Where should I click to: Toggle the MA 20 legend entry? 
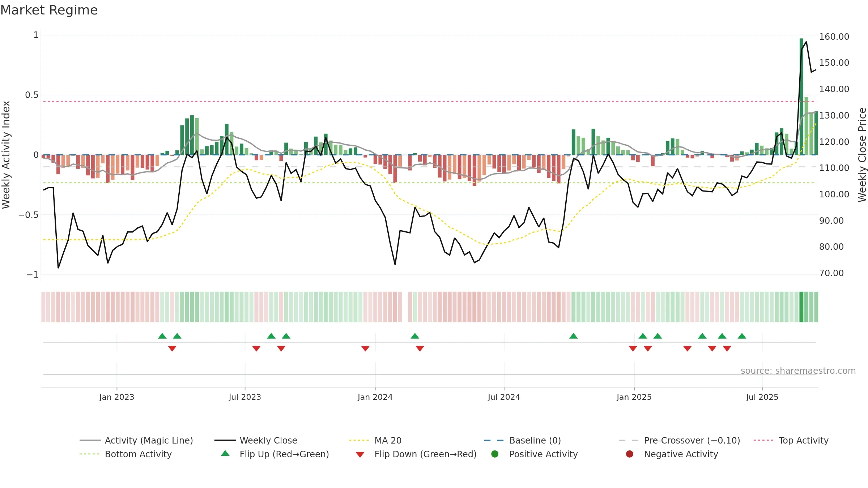click(375, 440)
